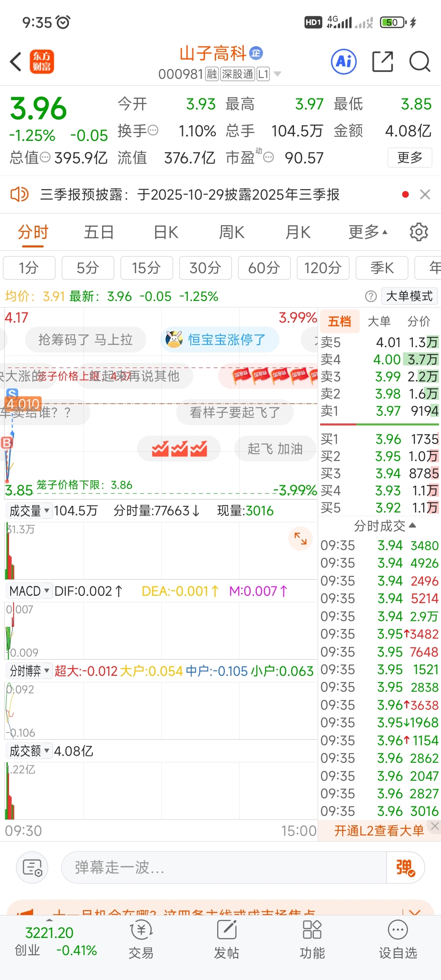The width and height of the screenshot is (441, 980).
Task: Open the danmaku settings list icon
Action: tap(32, 867)
